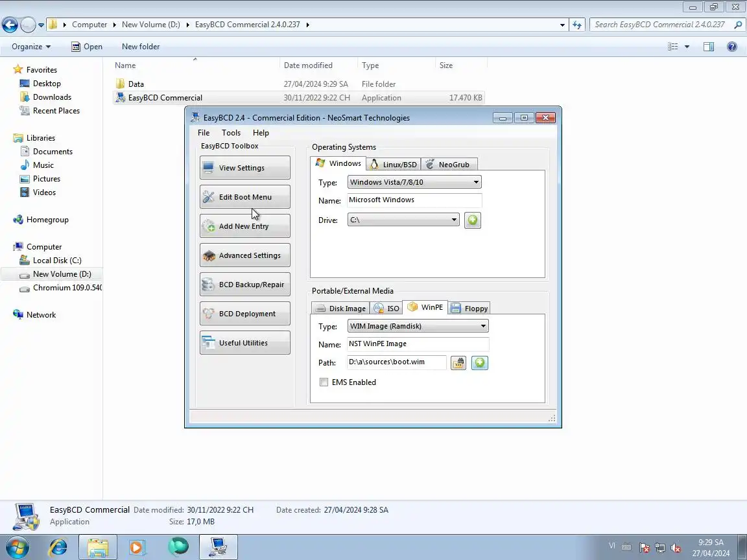Image resolution: width=747 pixels, height=560 pixels.
Task: Open the Windows Start menu
Action: (16, 547)
